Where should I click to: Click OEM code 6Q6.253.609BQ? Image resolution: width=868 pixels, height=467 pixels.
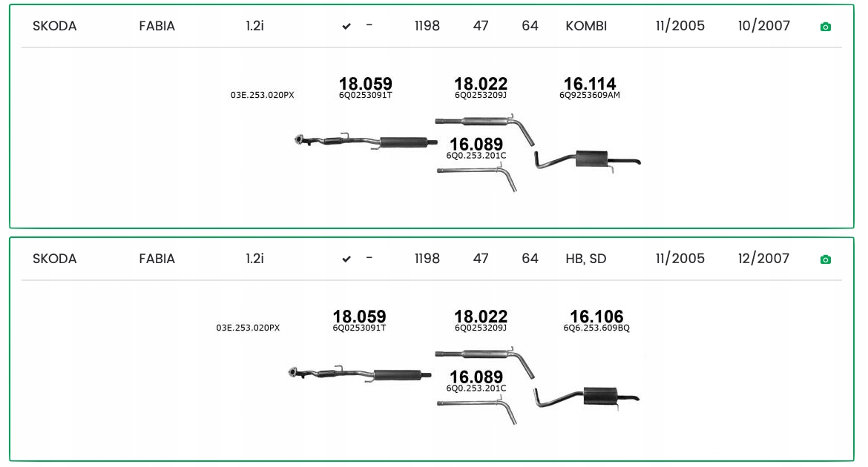(x=596, y=328)
